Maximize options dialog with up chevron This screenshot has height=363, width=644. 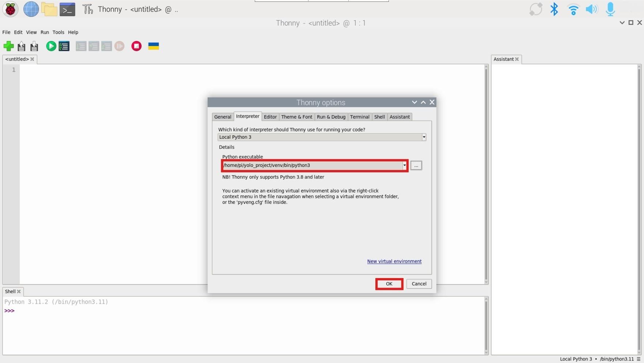click(x=423, y=102)
